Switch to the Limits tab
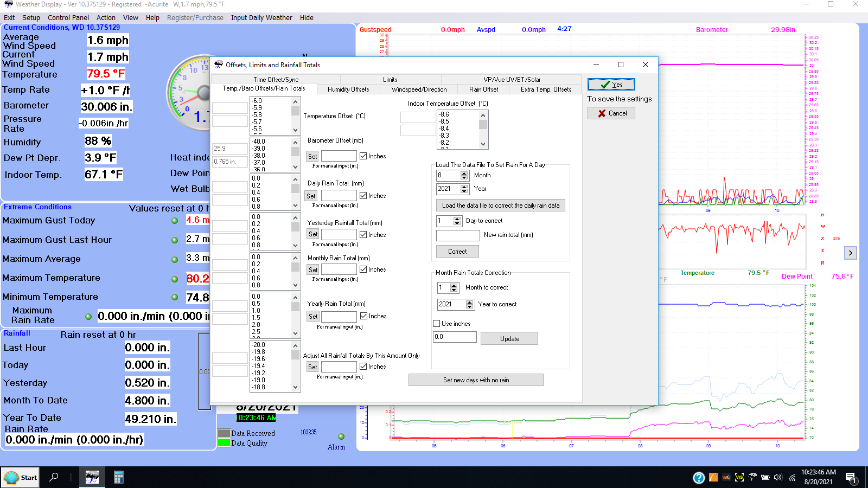This screenshot has width=868, height=488. point(390,79)
